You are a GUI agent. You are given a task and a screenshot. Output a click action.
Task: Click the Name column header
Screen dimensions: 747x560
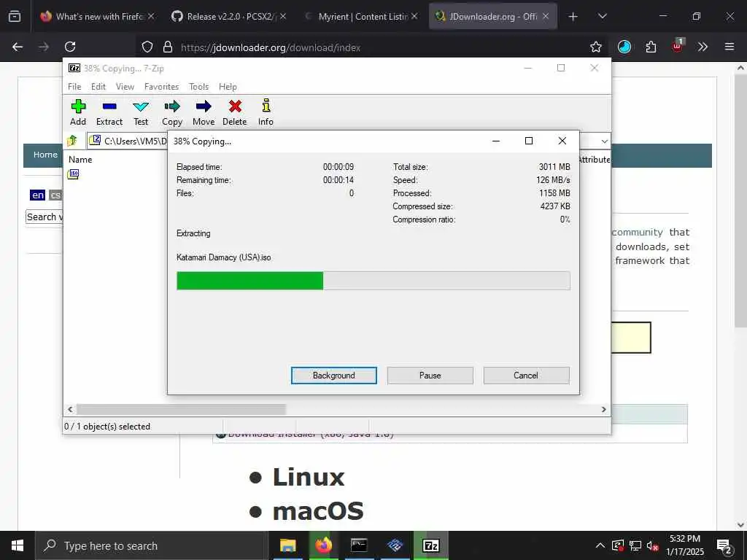click(x=80, y=160)
